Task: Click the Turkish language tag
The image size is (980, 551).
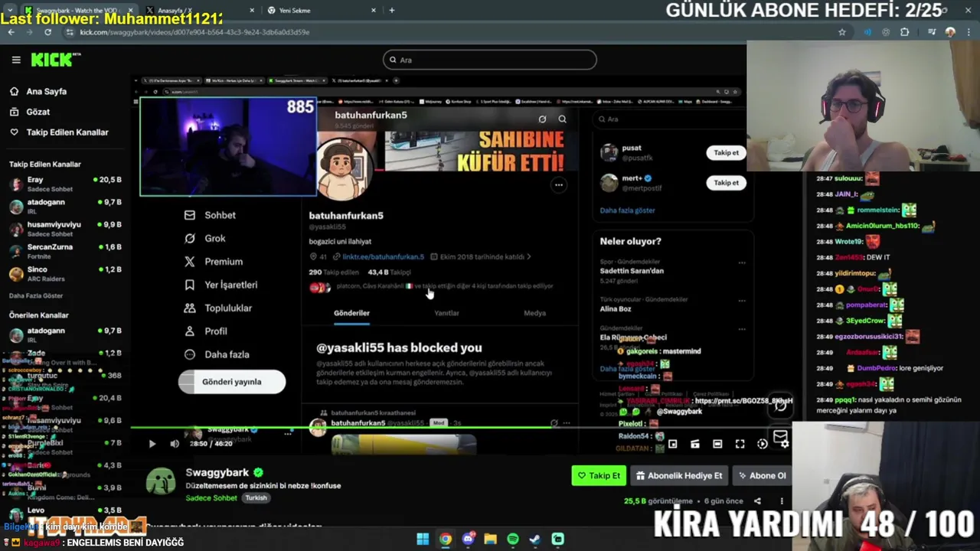Action: tap(256, 497)
